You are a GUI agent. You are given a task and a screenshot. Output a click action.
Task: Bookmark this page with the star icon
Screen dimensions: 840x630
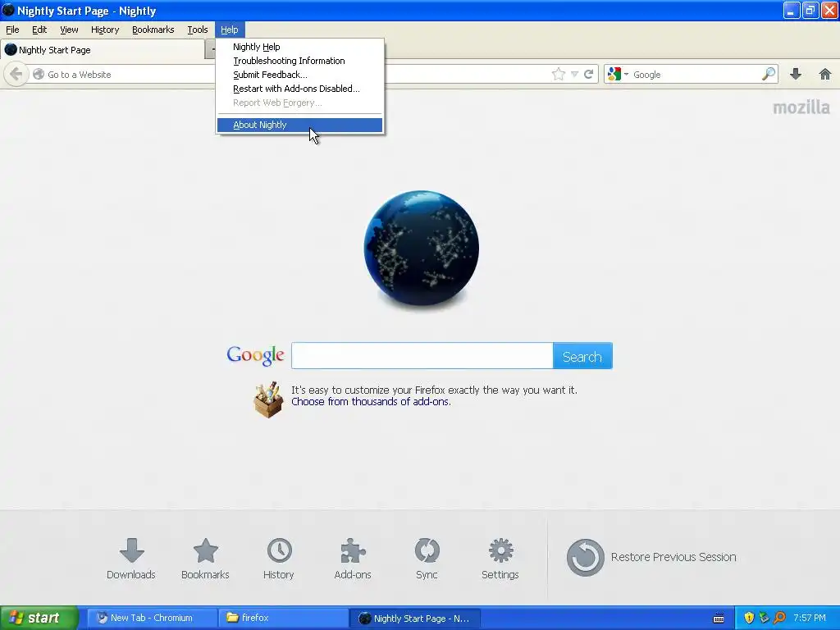558,74
